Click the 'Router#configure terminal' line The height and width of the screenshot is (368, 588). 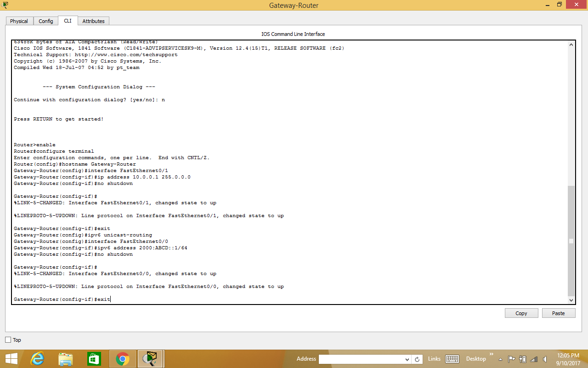(x=54, y=151)
